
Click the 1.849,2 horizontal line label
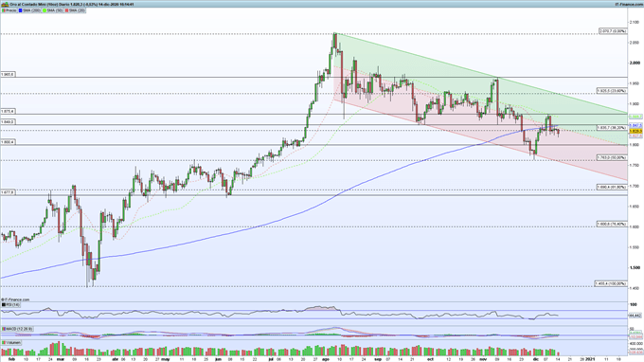[8, 121]
